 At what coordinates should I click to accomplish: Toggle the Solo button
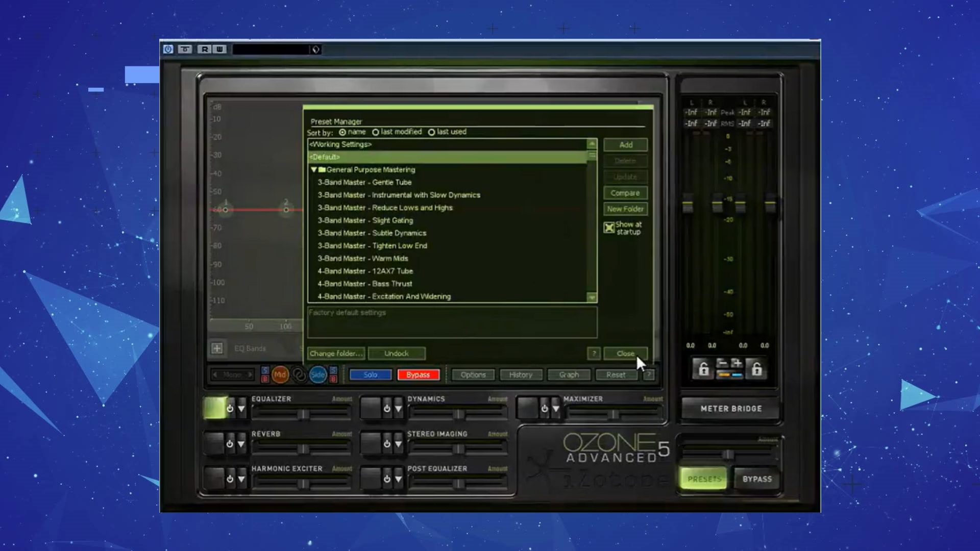370,374
